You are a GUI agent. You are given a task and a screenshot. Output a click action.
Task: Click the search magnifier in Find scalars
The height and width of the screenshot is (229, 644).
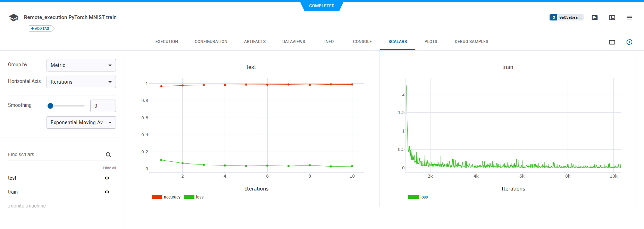click(x=108, y=155)
